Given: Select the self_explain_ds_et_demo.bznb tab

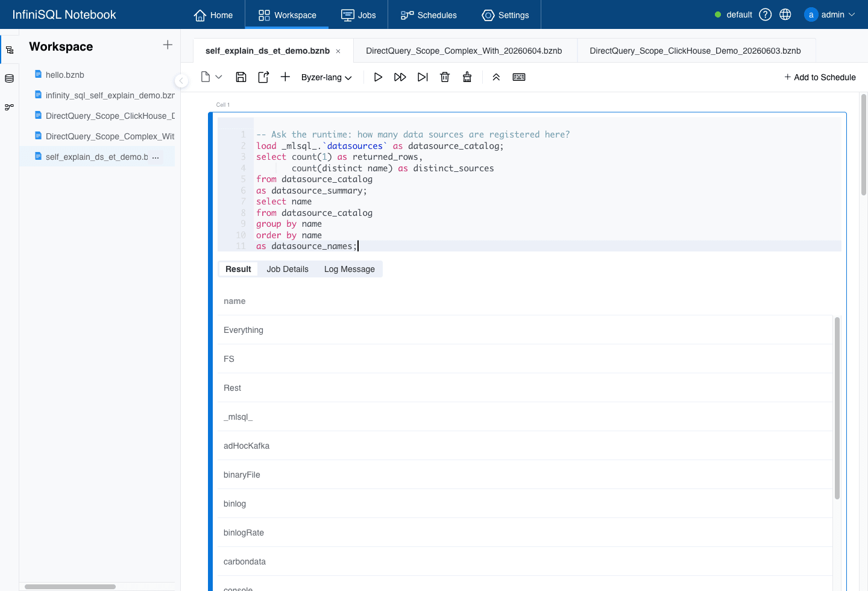Looking at the screenshot, I should 268,51.
